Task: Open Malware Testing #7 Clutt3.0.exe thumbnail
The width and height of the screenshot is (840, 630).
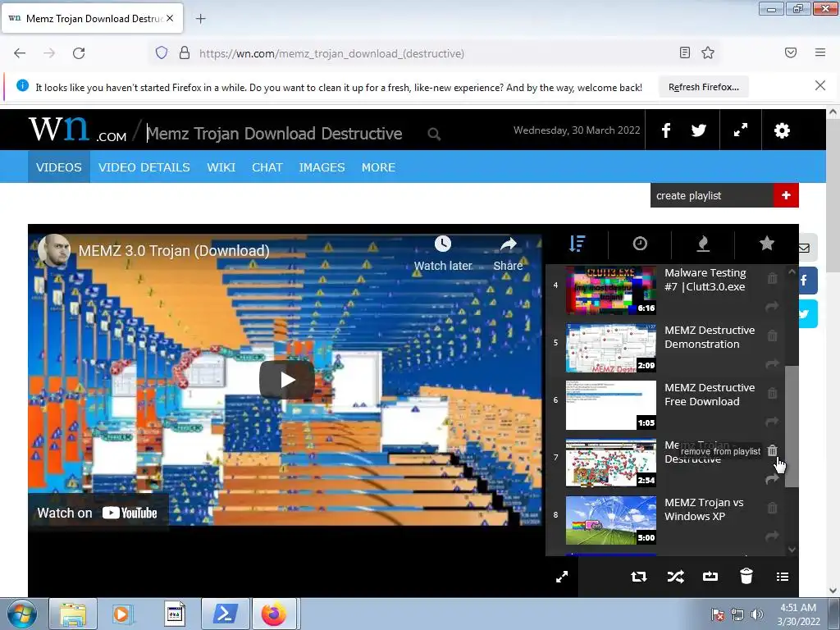Action: pyautogui.click(x=610, y=290)
